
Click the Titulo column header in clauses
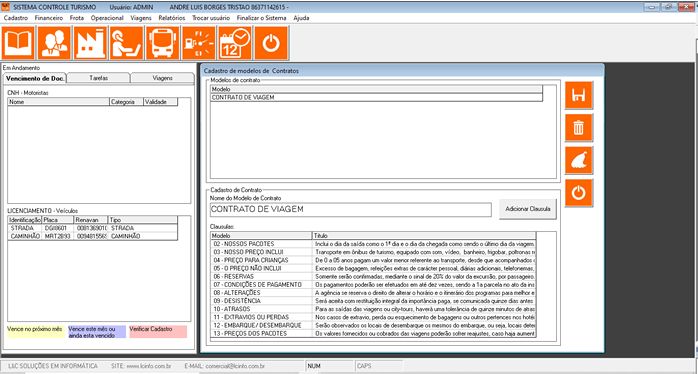click(424, 236)
